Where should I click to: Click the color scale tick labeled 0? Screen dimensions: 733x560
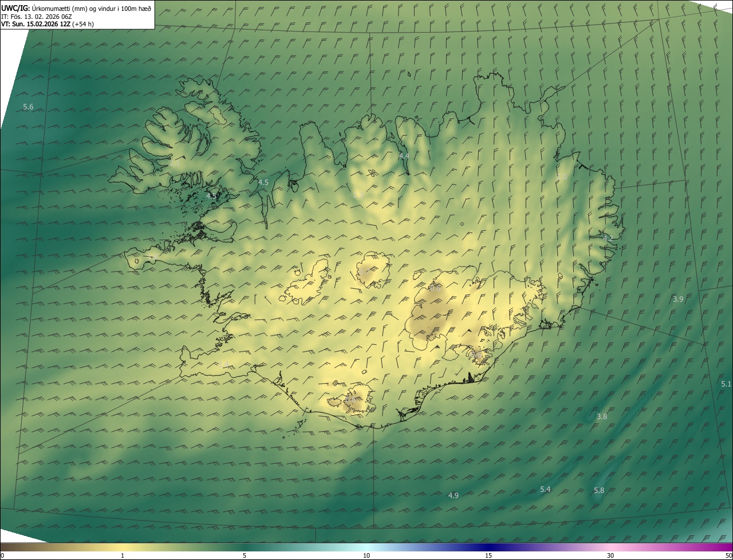[2, 555]
